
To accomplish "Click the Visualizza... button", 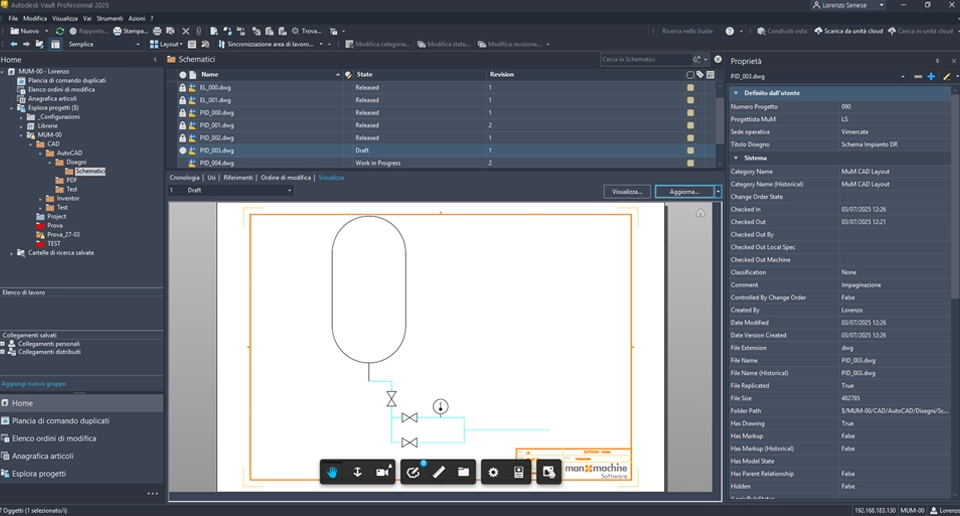I will click(626, 192).
